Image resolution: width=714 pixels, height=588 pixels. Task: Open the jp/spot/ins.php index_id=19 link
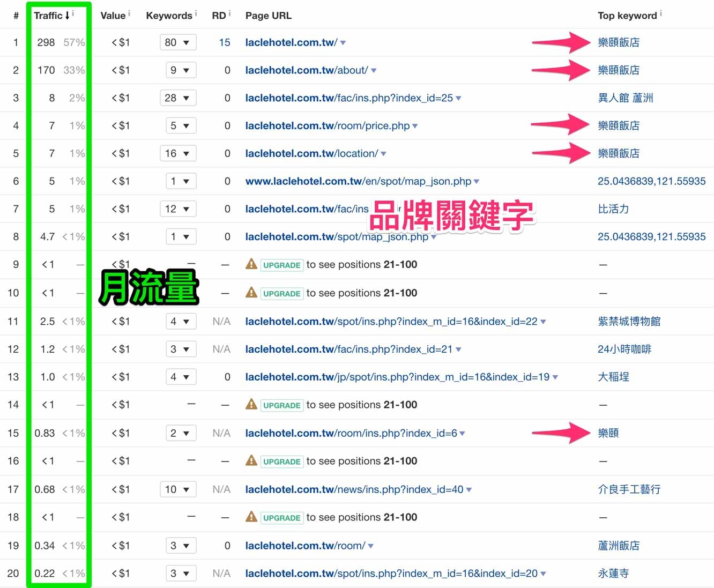point(397,377)
